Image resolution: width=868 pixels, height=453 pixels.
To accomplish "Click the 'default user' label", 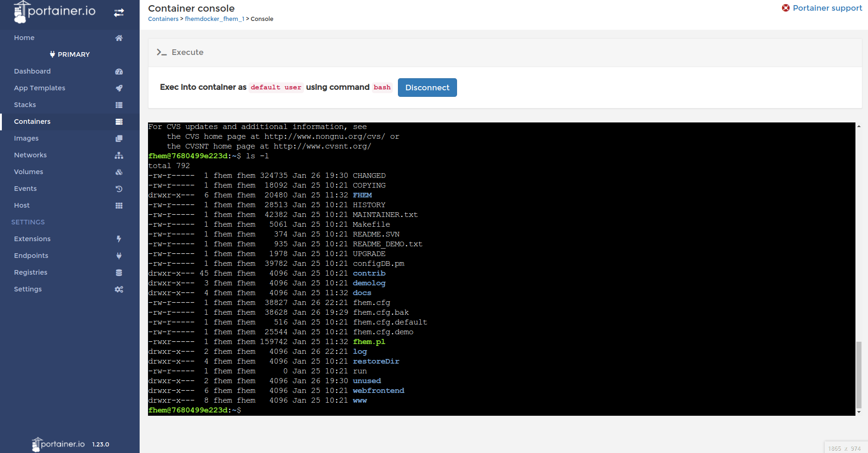I will (276, 88).
